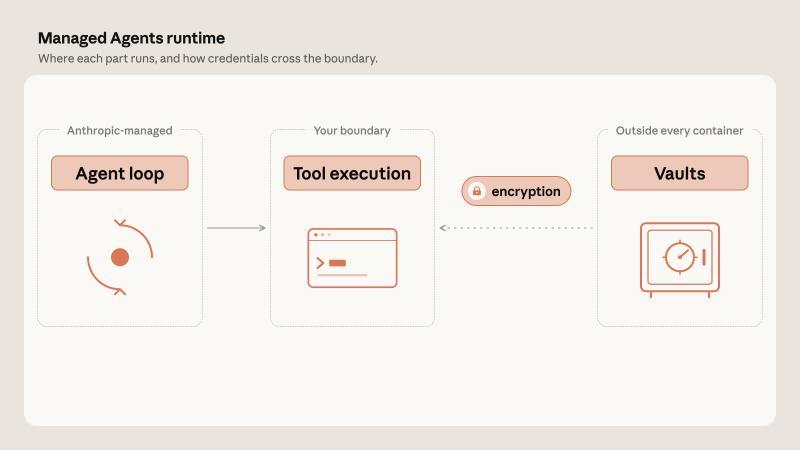The image size is (800, 450).
Task: Click the padlock icon beside encryption
Action: pyautogui.click(x=477, y=191)
